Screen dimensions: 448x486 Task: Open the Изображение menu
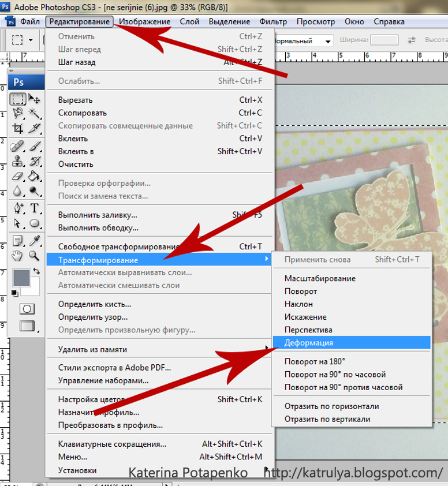[x=145, y=22]
